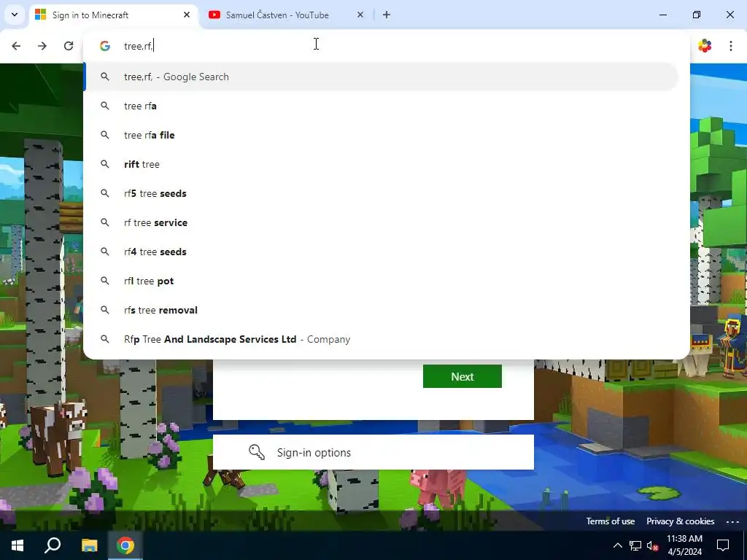Go forward to the next page
This screenshot has width=747, height=560.
tap(42, 46)
